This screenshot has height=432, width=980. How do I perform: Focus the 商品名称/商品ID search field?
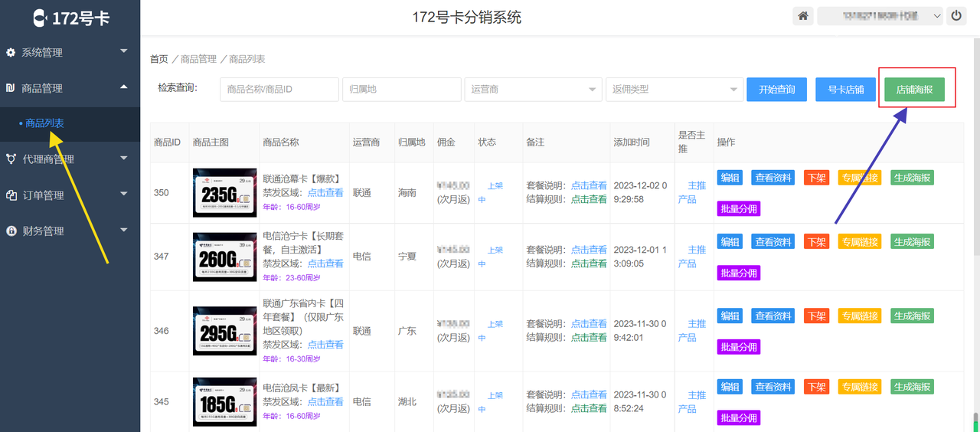[x=279, y=89]
